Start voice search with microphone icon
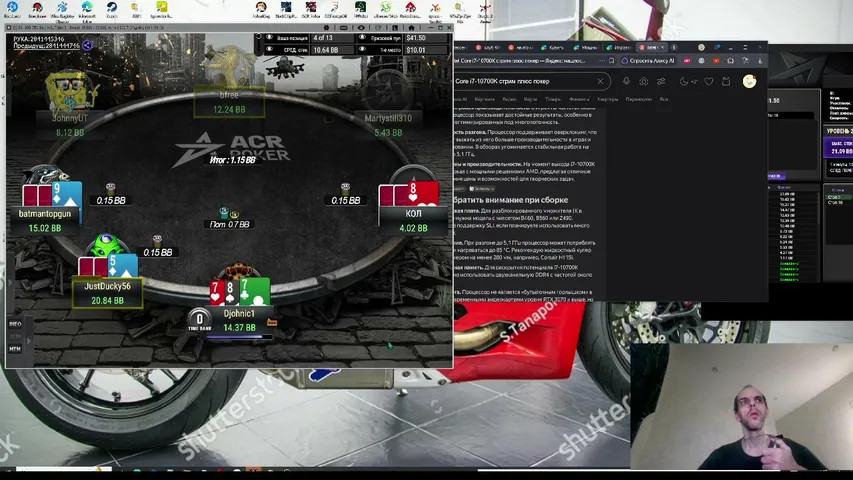Image resolution: width=853 pixels, height=480 pixels. [627, 81]
